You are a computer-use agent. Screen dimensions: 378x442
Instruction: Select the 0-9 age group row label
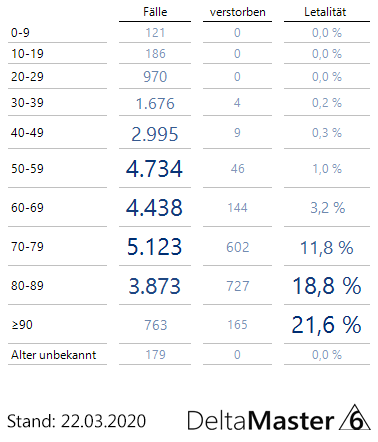point(20,33)
